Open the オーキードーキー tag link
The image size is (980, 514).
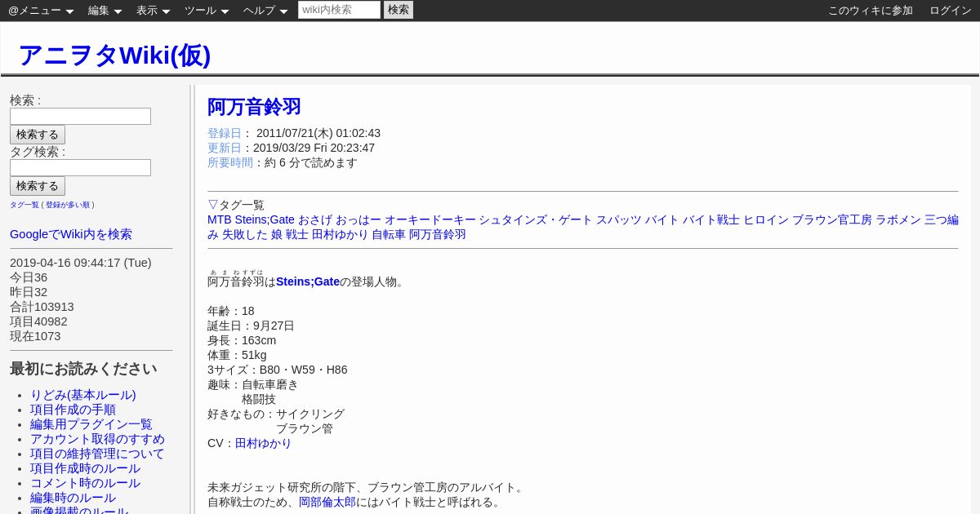pyautogui.click(x=430, y=219)
